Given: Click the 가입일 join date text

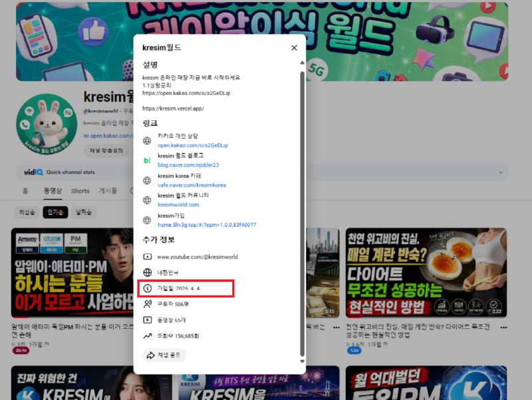Looking at the screenshot, I should [x=178, y=288].
